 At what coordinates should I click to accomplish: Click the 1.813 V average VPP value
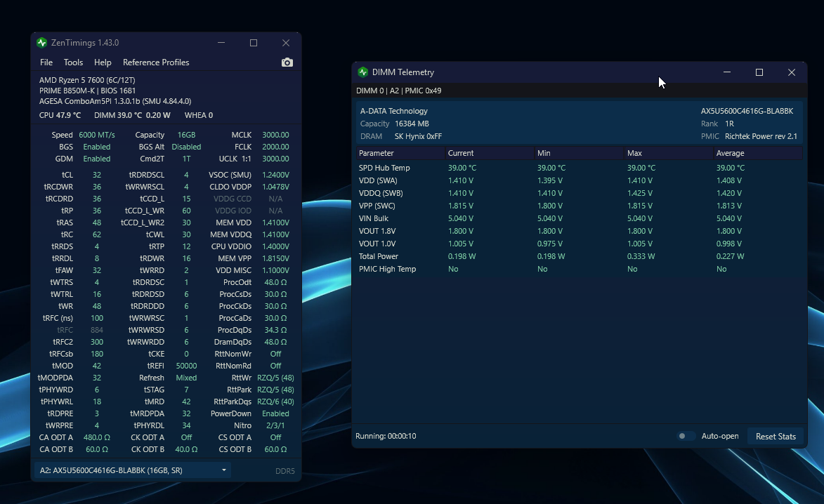coord(729,206)
